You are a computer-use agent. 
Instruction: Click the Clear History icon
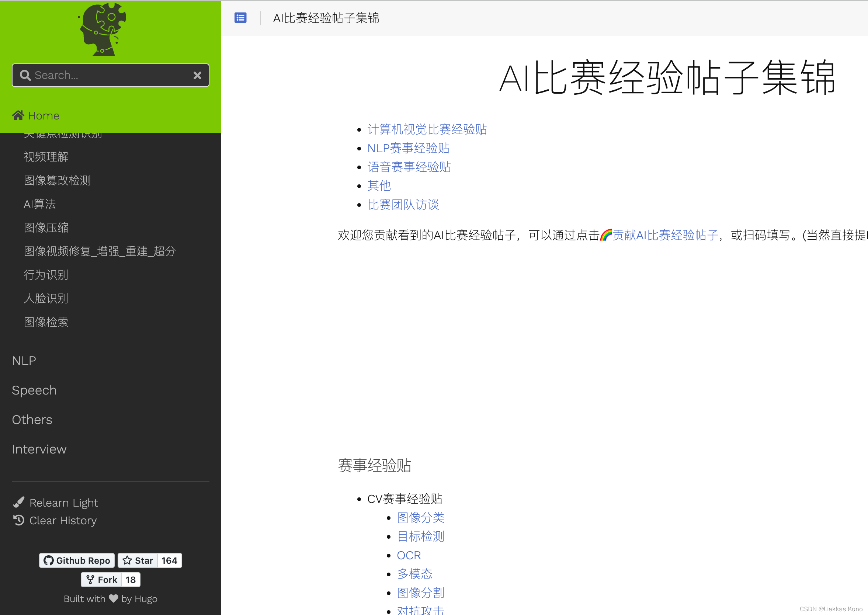pyautogui.click(x=18, y=520)
